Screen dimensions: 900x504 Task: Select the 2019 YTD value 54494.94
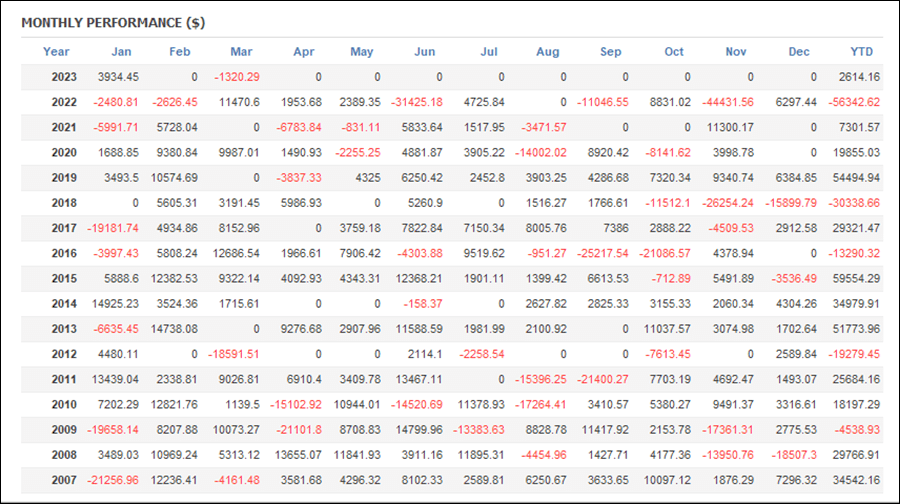click(856, 178)
